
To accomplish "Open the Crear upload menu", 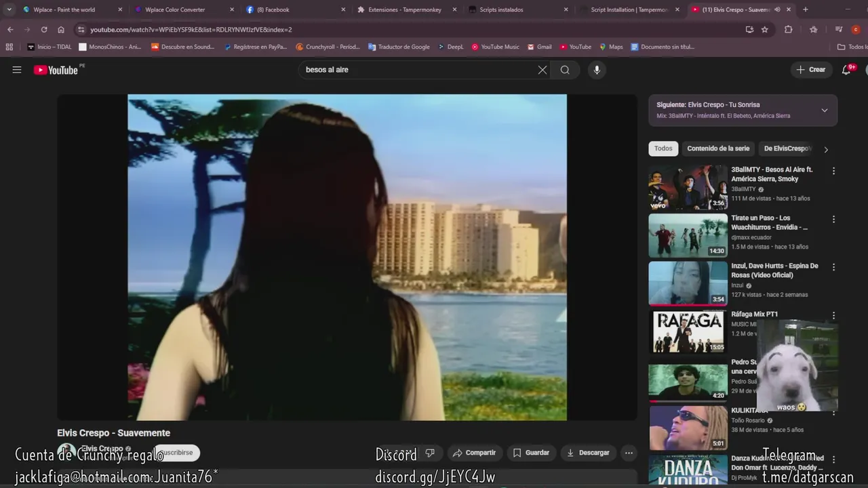I will 811,70.
